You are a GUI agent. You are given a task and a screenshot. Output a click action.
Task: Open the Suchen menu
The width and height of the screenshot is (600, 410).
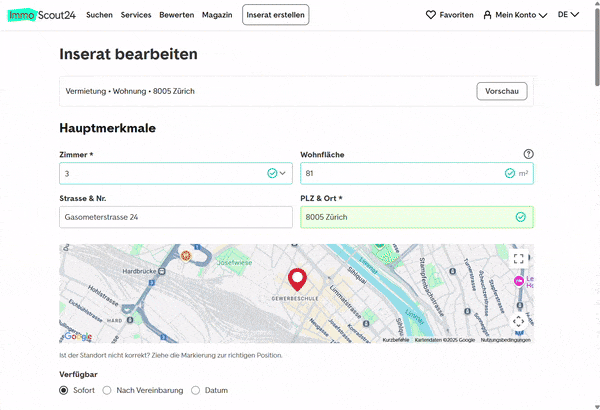click(x=99, y=15)
